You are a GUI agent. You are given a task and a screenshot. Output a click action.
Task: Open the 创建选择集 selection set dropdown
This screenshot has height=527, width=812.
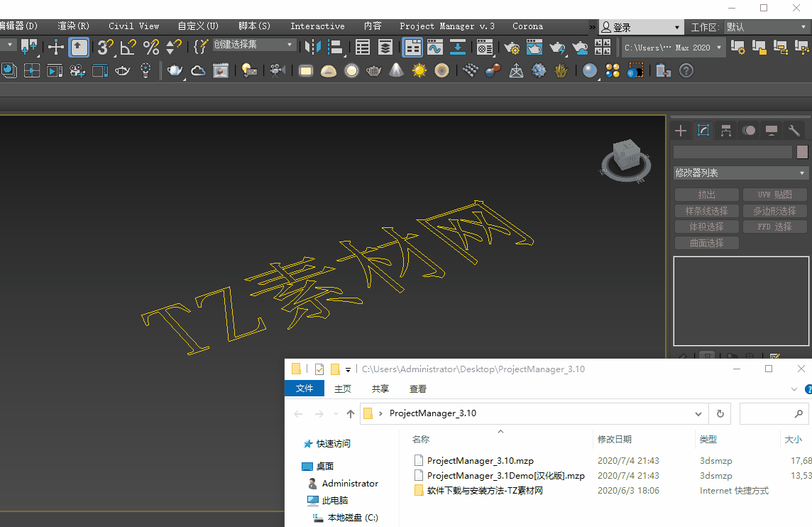click(255, 45)
